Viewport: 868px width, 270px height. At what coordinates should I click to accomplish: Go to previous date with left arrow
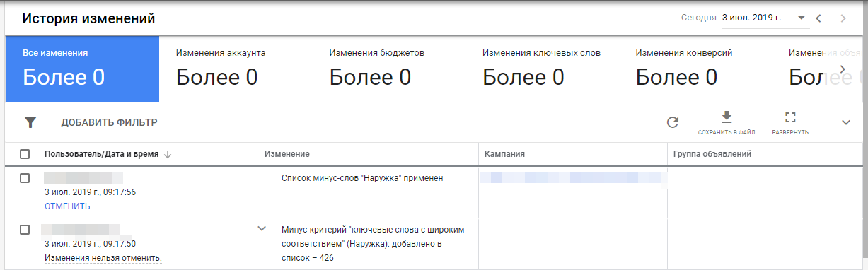point(818,18)
